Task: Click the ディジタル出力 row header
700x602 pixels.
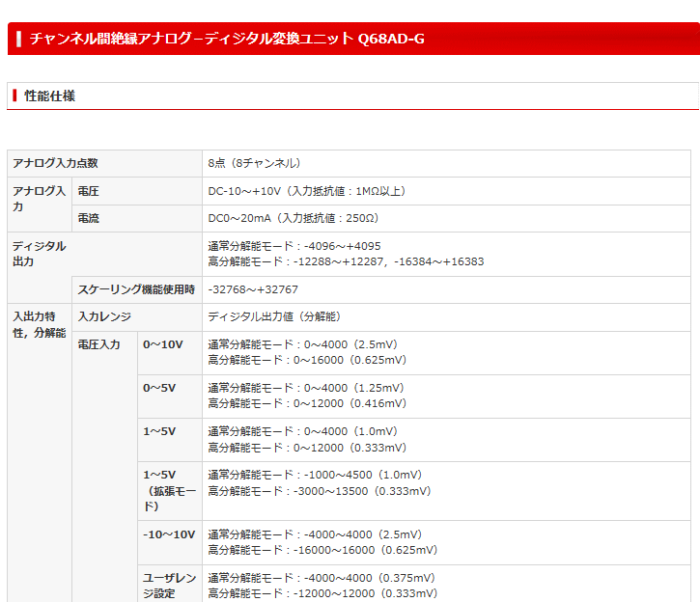Action: (x=40, y=254)
